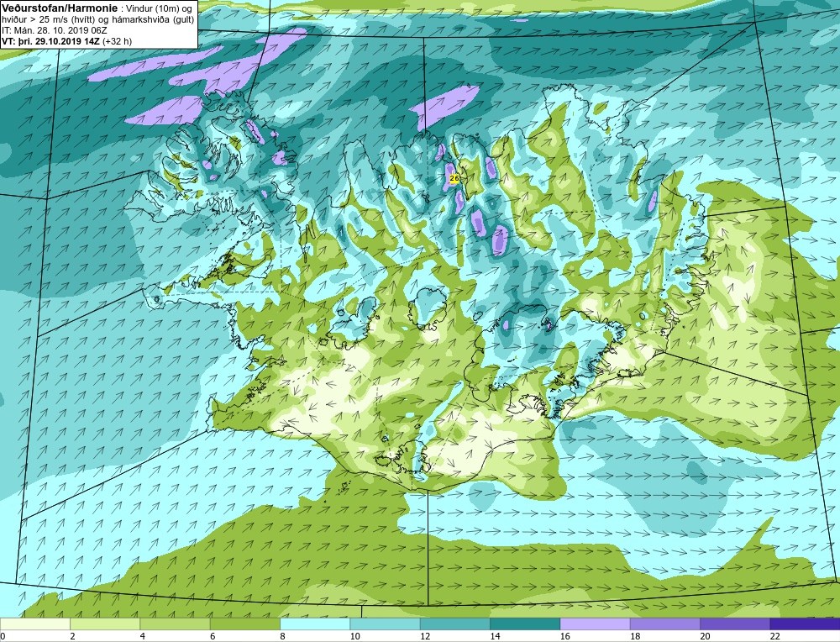Select the 20–22 m/s violet legend swatch
The height and width of the screenshot is (642, 840).
(735, 624)
